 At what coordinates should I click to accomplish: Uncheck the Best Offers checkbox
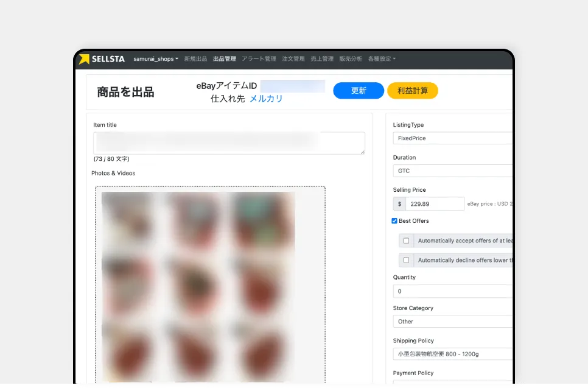(x=395, y=221)
